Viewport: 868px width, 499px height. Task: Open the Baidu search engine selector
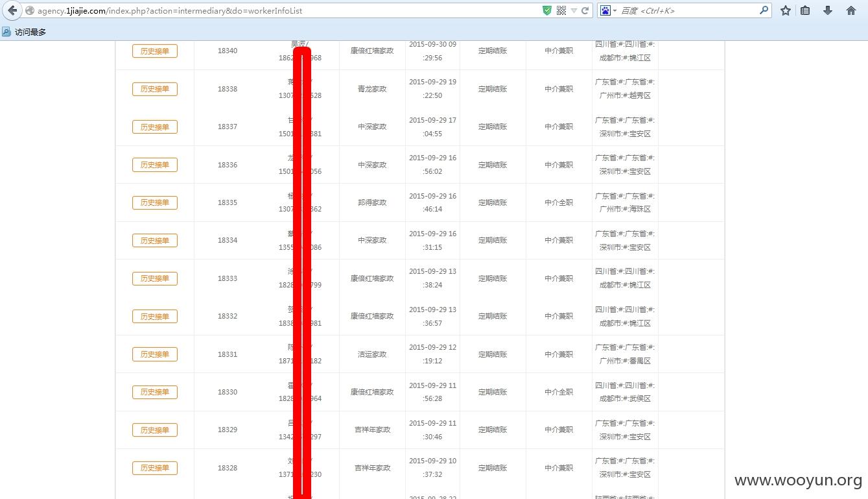[607, 10]
